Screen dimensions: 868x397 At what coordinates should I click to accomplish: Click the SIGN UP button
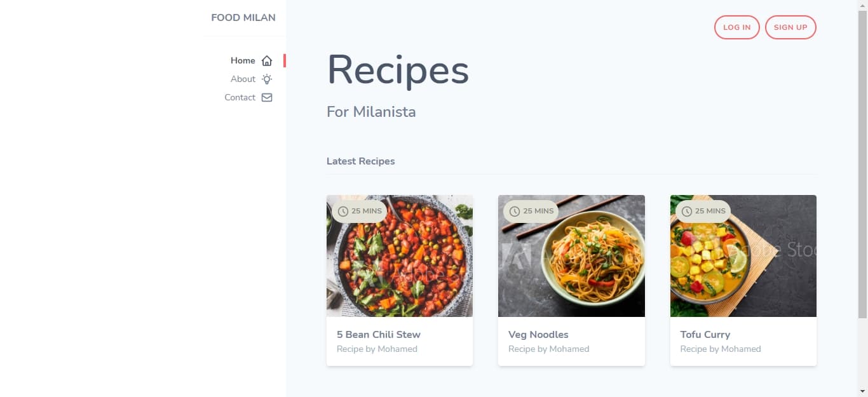pos(790,27)
